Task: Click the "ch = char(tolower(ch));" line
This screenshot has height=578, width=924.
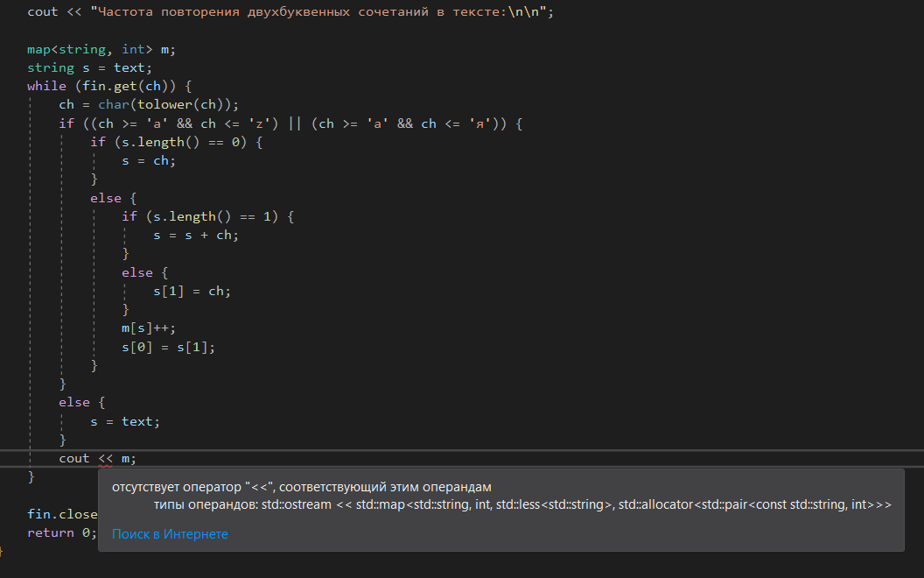Action: pos(149,104)
